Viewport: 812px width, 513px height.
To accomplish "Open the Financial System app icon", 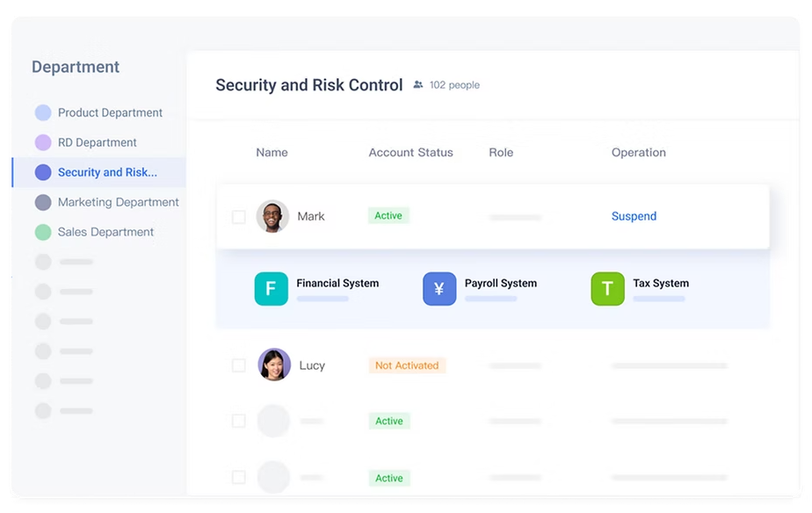I will (271, 288).
